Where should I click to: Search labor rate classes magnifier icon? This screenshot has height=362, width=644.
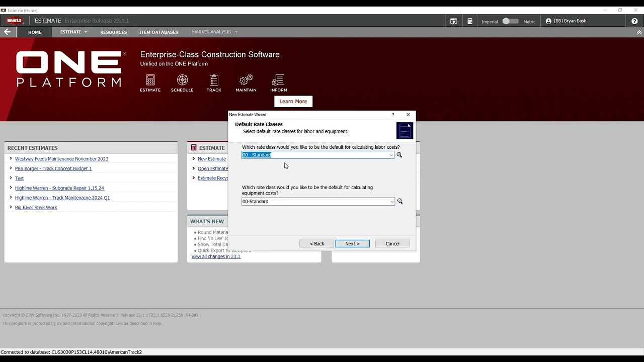point(399,155)
